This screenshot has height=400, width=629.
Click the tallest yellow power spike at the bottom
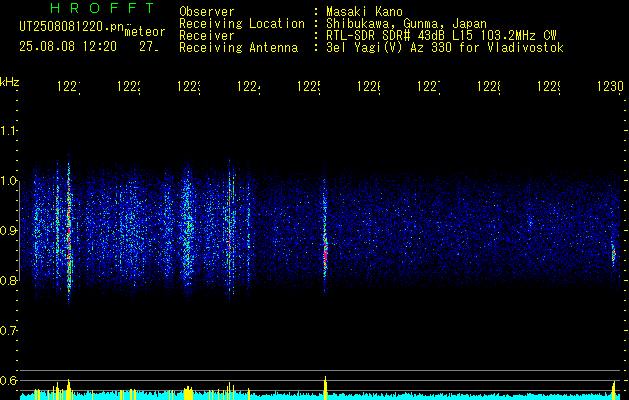325,388
